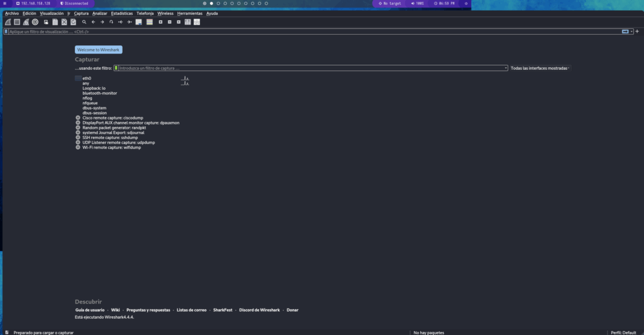Image resolution: width=644 pixels, height=335 pixels.
Task: Click the go to previous packet arrow
Action: pos(93,22)
